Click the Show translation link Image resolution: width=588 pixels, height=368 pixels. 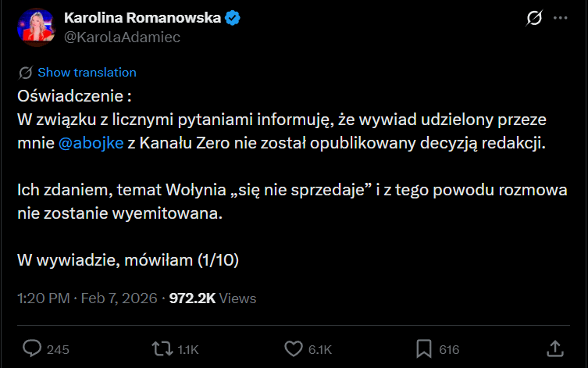pyautogui.click(x=87, y=72)
